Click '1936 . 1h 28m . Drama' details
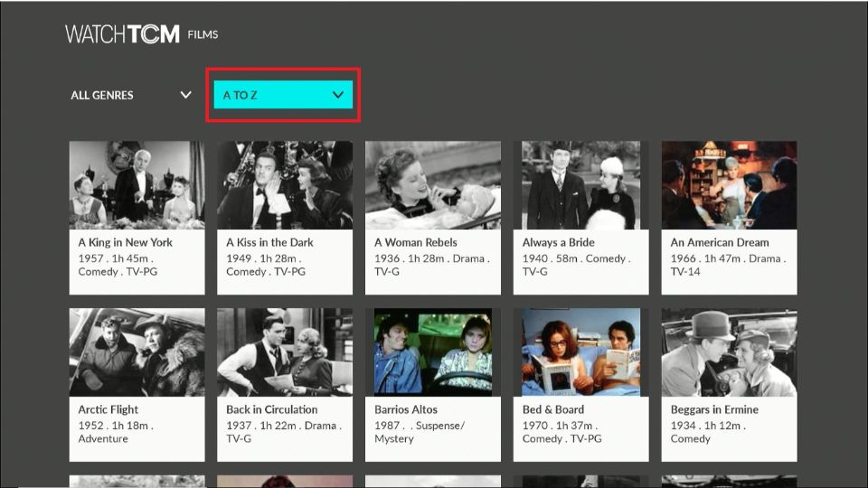Image resolution: width=868 pixels, height=488 pixels. [x=432, y=265]
